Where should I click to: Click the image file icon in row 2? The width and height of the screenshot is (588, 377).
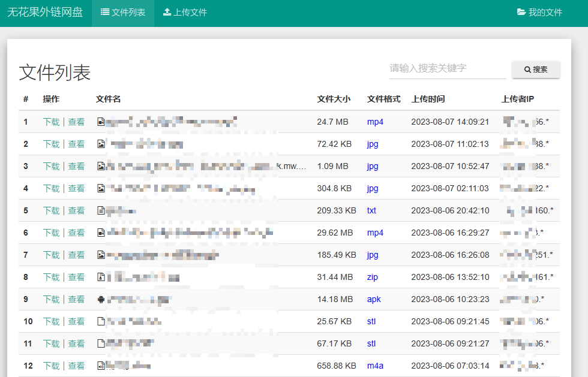(101, 144)
